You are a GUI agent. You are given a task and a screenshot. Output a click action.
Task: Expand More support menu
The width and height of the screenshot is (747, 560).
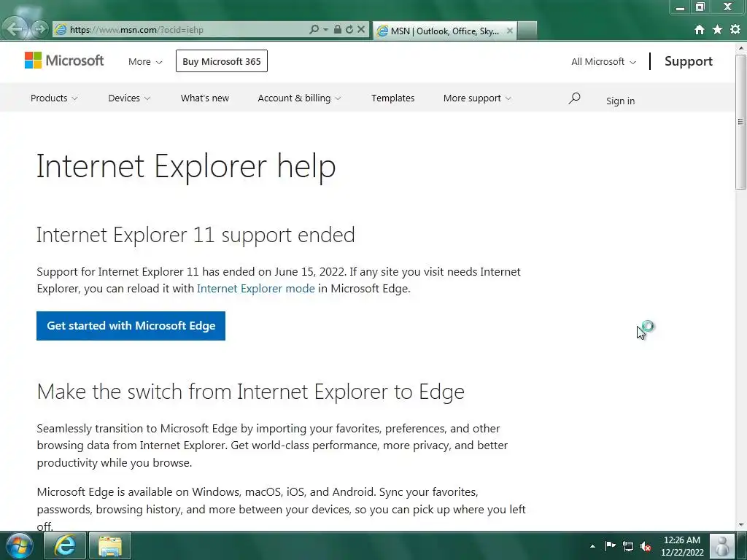pos(477,98)
